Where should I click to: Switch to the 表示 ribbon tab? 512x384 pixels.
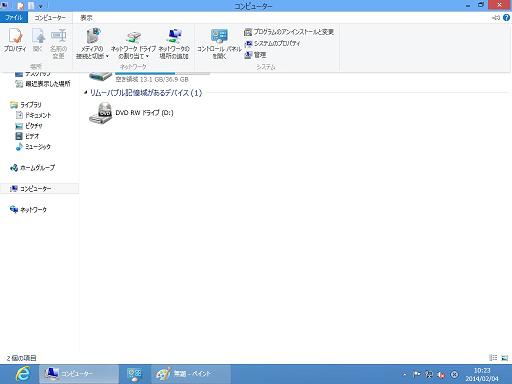click(86, 18)
